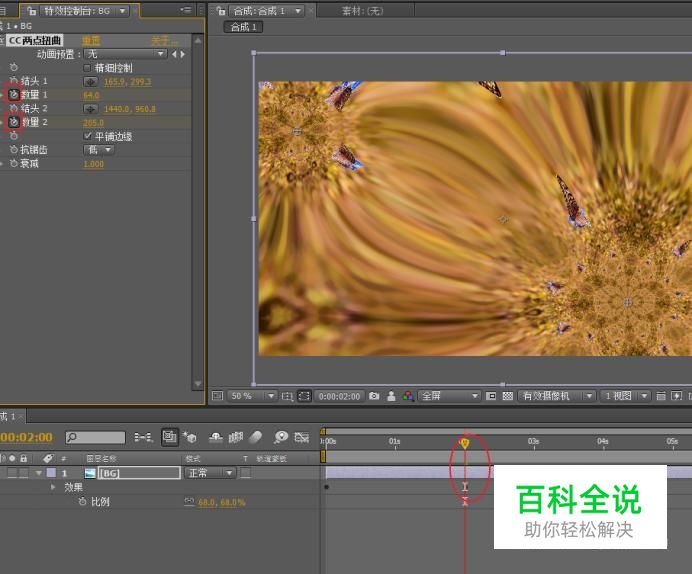The image size is (692, 574).
Task: Click the 重置 reset link for the effect
Action: [x=91, y=41]
